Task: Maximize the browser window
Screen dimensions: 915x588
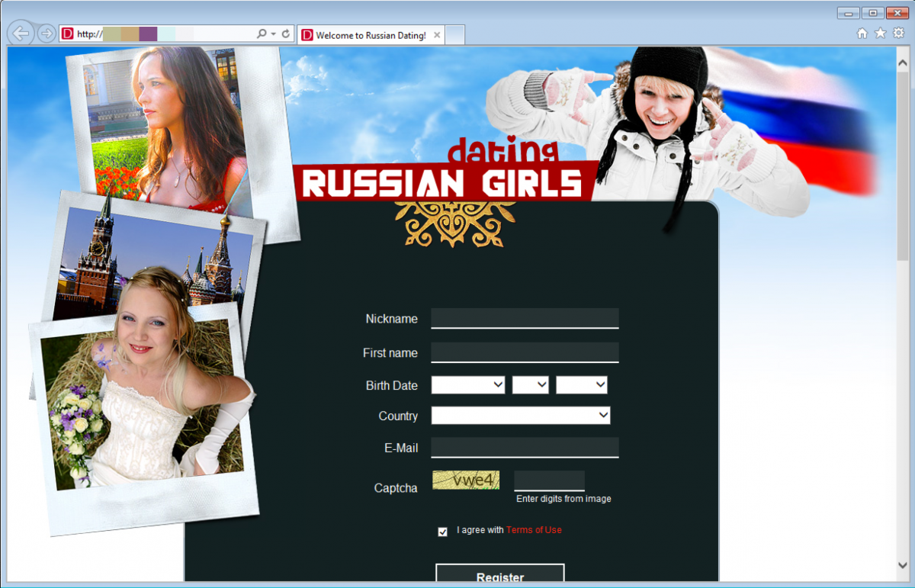Action: [x=872, y=13]
